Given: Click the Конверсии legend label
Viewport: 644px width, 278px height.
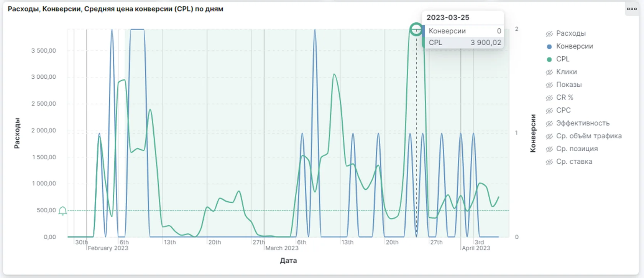Looking at the screenshot, I should 575,46.
